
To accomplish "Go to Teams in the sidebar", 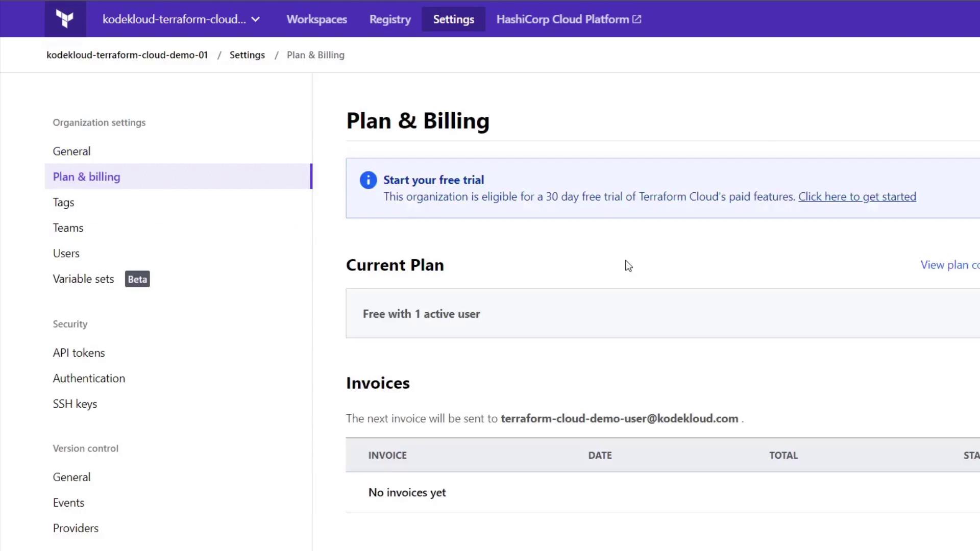I will click(x=68, y=228).
